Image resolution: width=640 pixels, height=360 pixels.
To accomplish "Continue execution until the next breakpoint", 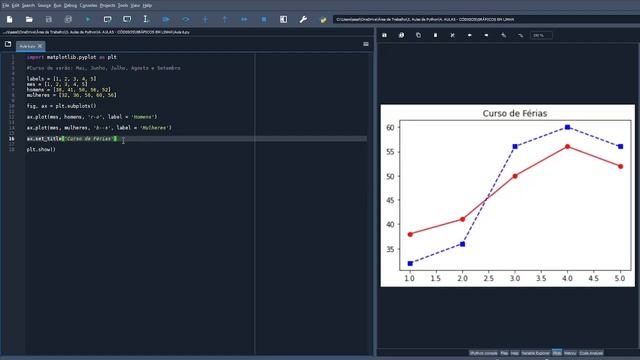I will pyautogui.click(x=244, y=19).
